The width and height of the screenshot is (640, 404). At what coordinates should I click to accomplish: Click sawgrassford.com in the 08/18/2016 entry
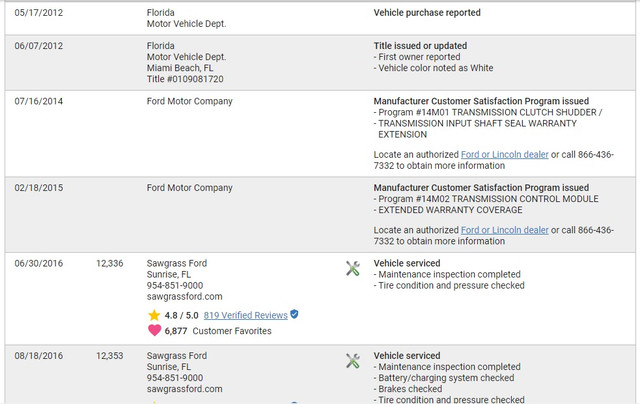click(x=184, y=389)
